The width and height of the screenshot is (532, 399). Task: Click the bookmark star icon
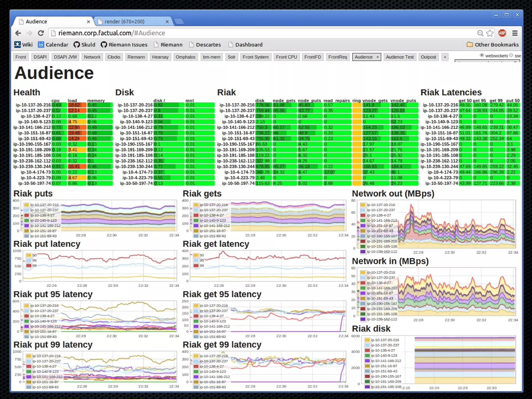490,33
